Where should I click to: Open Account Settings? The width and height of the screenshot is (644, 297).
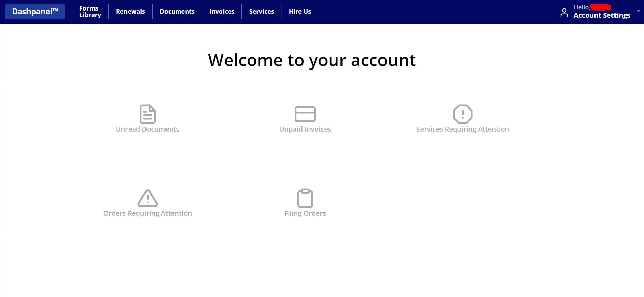pos(602,15)
